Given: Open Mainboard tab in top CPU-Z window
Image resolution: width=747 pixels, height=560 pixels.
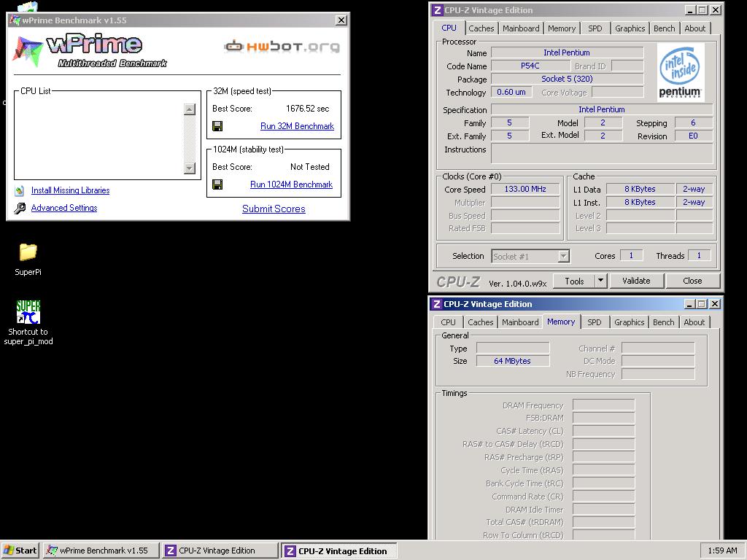Looking at the screenshot, I should [521, 28].
